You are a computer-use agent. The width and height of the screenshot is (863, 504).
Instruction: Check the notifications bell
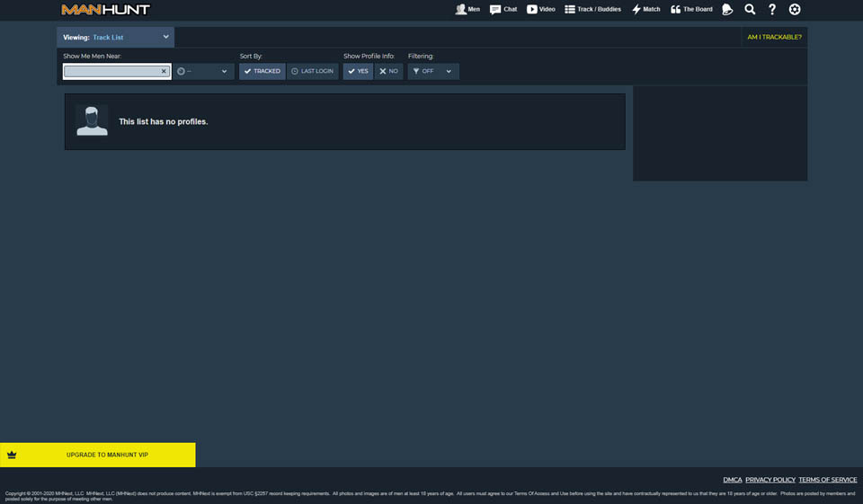728,10
